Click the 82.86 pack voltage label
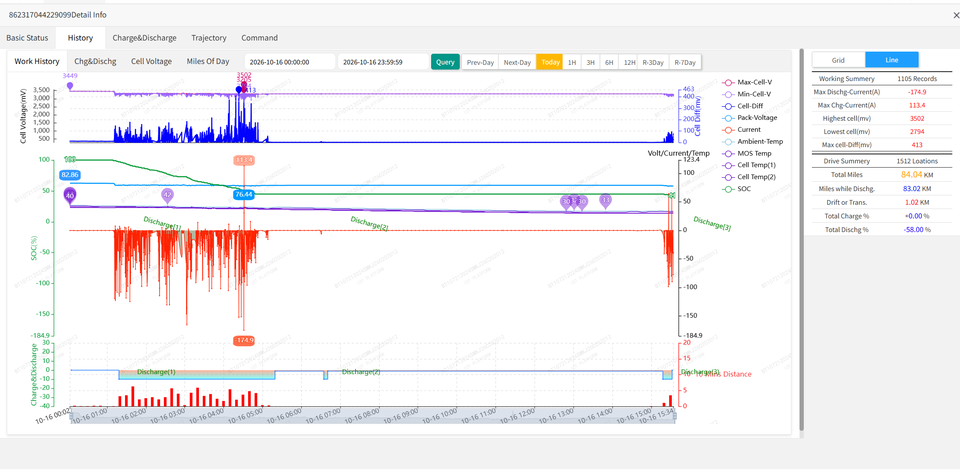This screenshot has height=473, width=960. (x=71, y=175)
